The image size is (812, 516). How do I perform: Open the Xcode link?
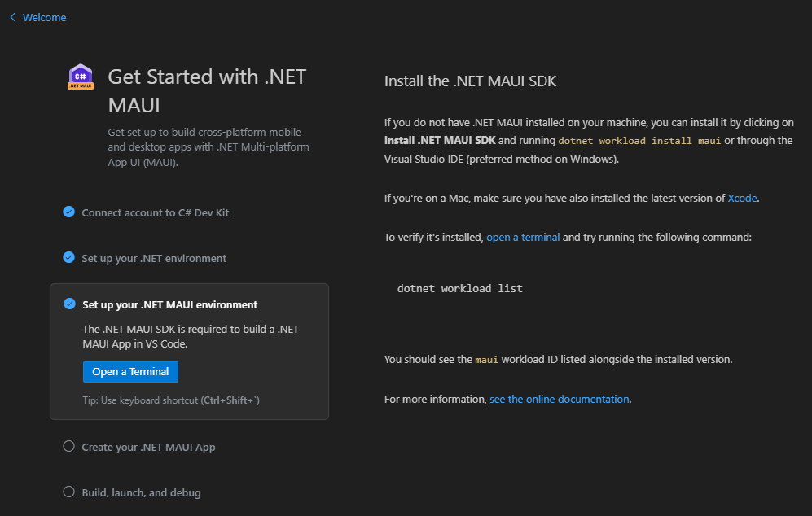pyautogui.click(x=742, y=198)
